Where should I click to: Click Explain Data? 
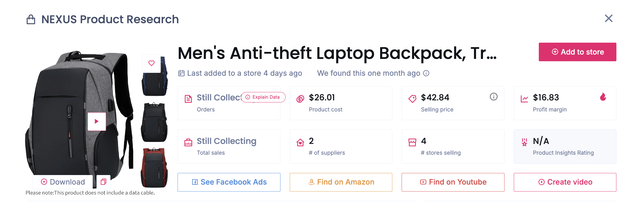tap(263, 97)
